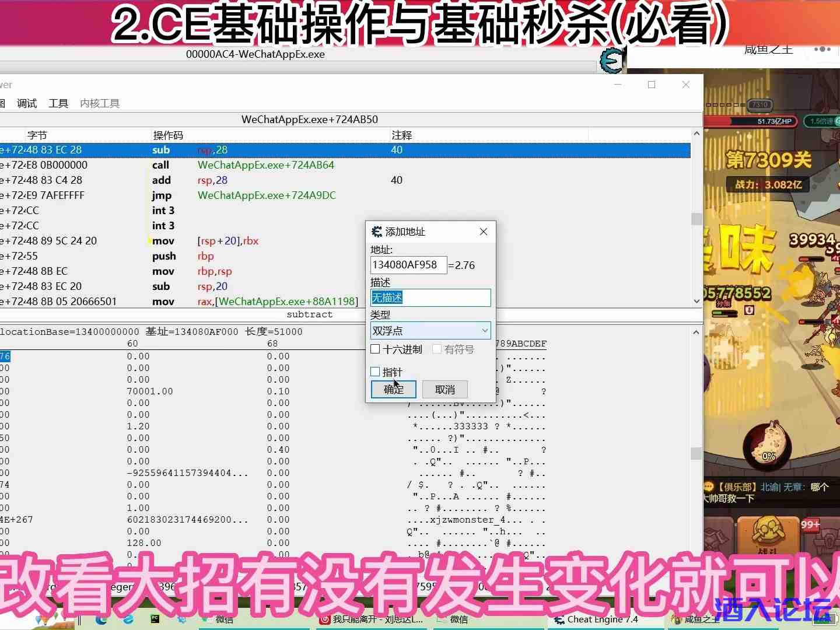Cancel the dialog with 取消 button
This screenshot has height=630, width=840.
[x=445, y=389]
